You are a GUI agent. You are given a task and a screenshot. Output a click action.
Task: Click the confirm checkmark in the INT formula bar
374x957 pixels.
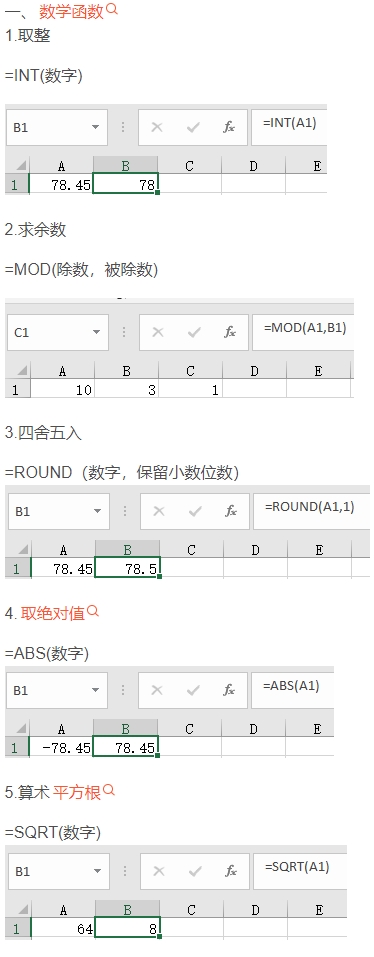[x=193, y=127]
